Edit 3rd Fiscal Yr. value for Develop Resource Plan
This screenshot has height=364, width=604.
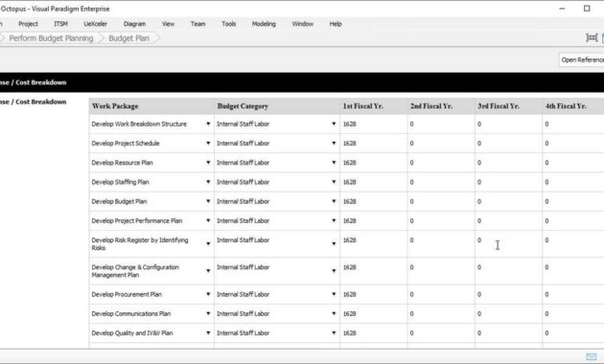pos(508,163)
